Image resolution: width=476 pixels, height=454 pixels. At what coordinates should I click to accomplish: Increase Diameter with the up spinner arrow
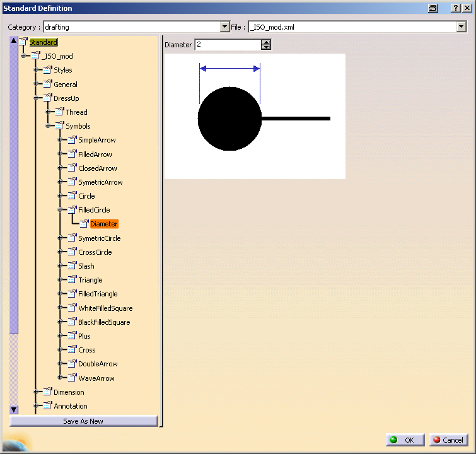(x=266, y=42)
